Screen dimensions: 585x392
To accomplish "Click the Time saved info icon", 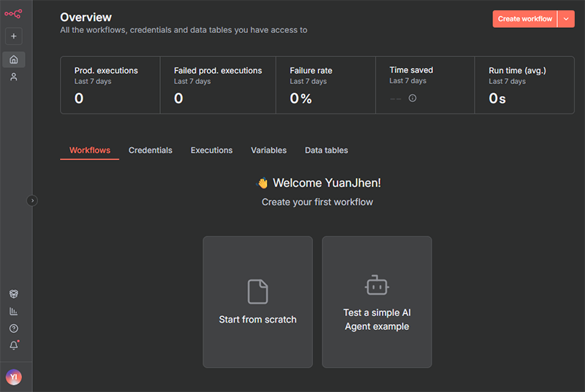I will click(x=412, y=98).
